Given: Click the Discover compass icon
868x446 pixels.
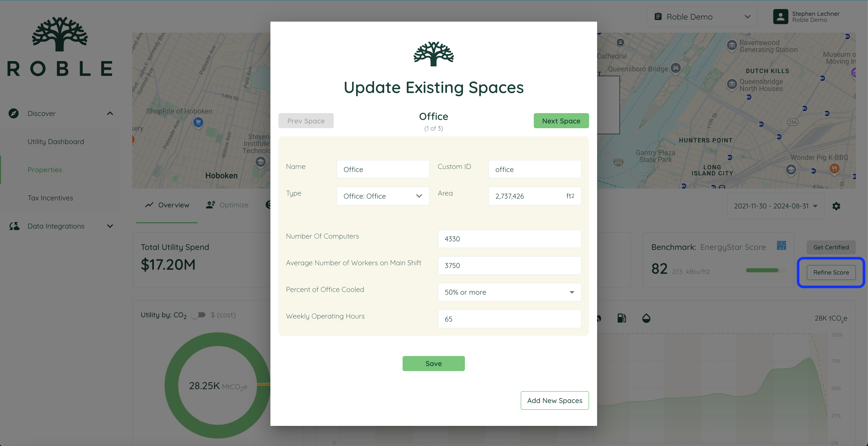Looking at the screenshot, I should coord(14,113).
